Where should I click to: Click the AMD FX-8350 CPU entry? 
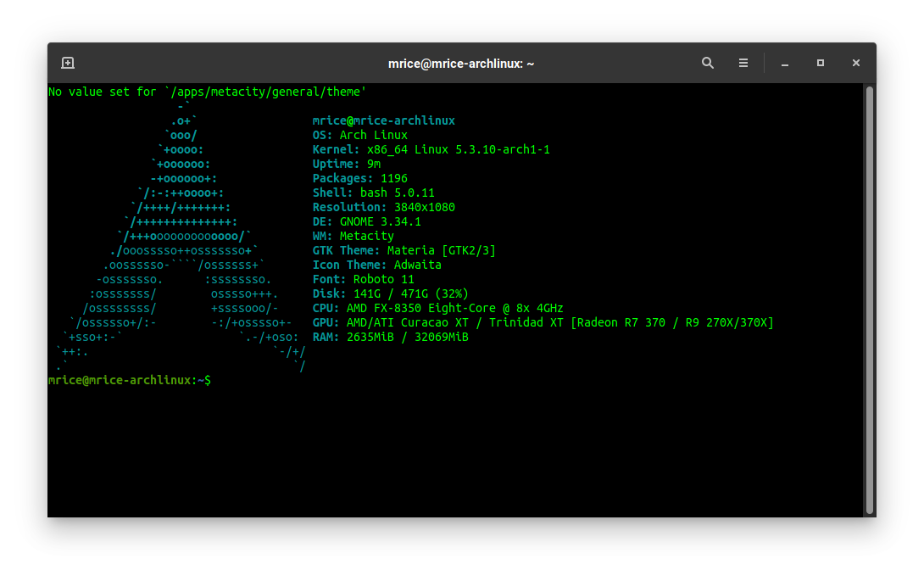(437, 308)
